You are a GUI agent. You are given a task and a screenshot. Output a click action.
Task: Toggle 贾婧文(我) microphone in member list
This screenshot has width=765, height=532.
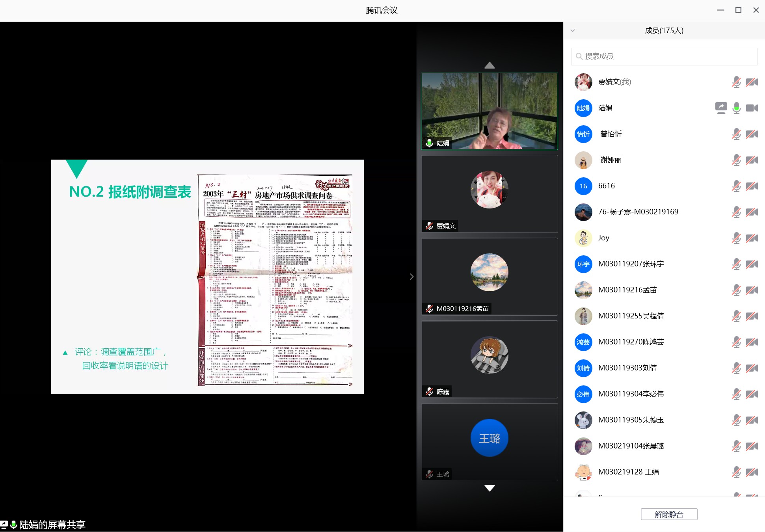(x=736, y=82)
